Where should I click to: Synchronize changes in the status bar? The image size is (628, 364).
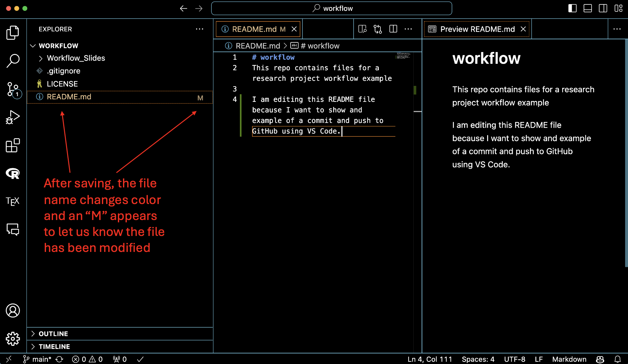(x=59, y=359)
